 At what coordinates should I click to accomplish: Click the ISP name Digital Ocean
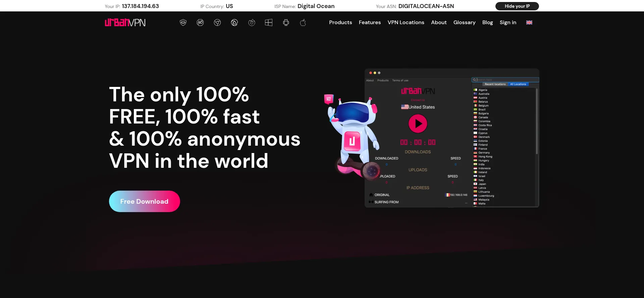click(x=316, y=6)
